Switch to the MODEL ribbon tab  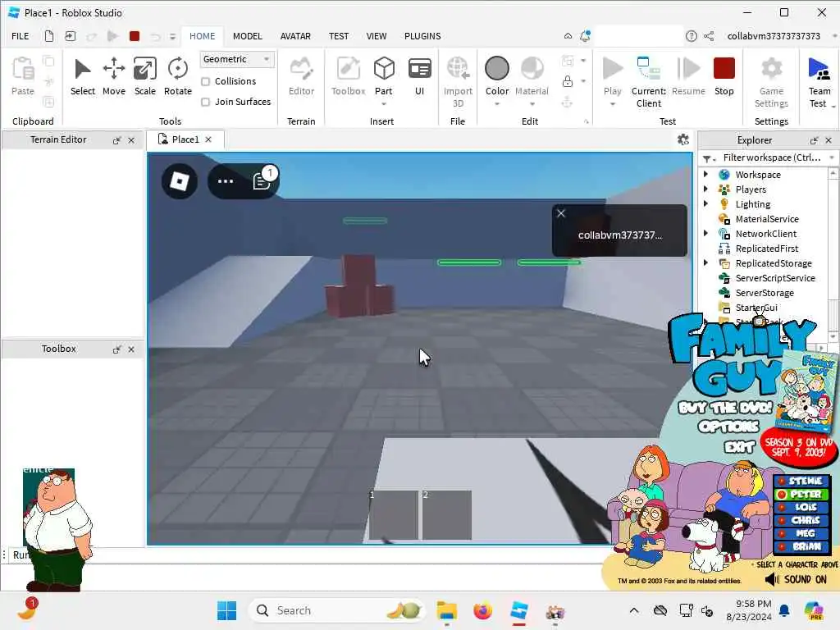click(x=247, y=36)
